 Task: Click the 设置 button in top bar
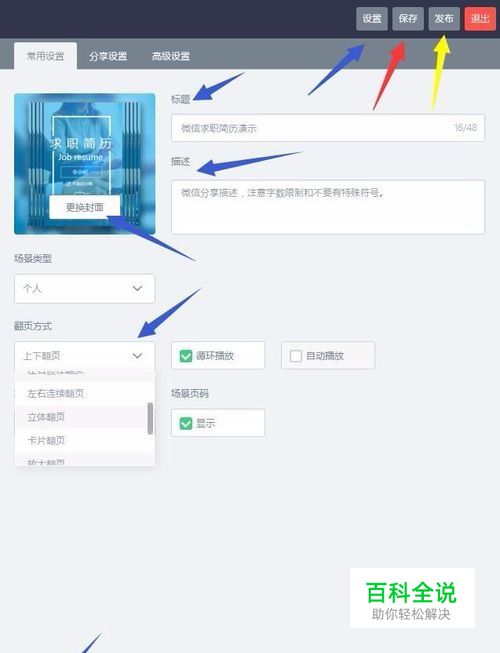point(372,19)
